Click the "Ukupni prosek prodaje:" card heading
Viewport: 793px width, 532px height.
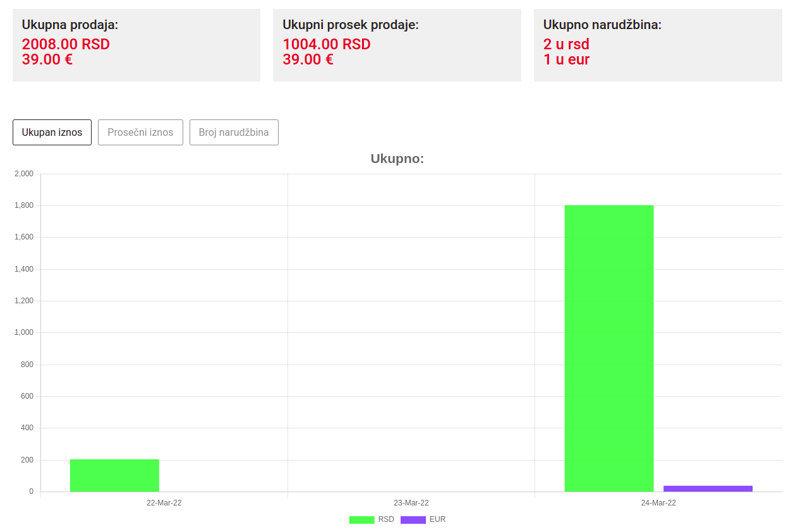351,25
